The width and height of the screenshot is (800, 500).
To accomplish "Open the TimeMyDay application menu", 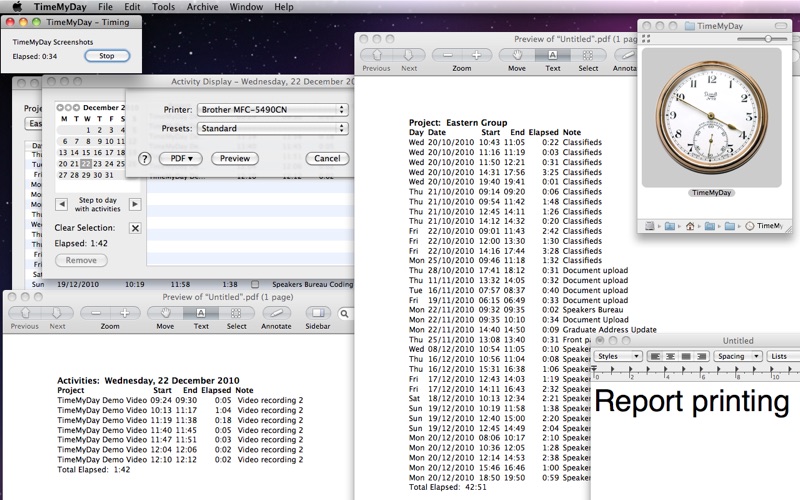I will (60, 7).
